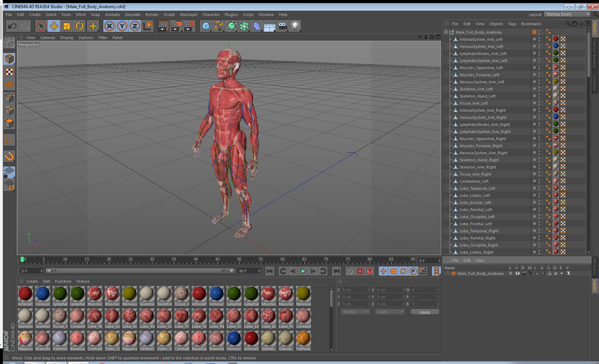Viewport: 599px width, 364px height.
Task: Toggle Autokeying button
Action: (360, 271)
